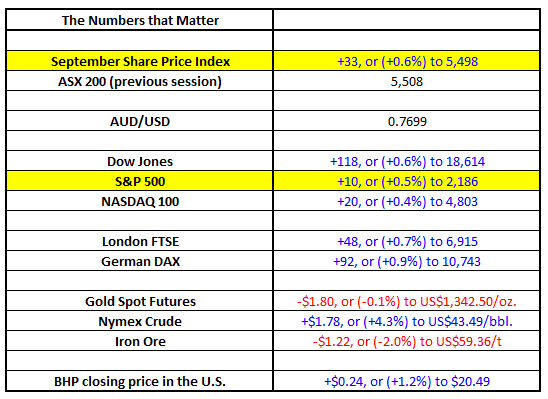548x399 pixels.
Task: Select the 0.7699 exchange rate cell
Action: coord(407,121)
